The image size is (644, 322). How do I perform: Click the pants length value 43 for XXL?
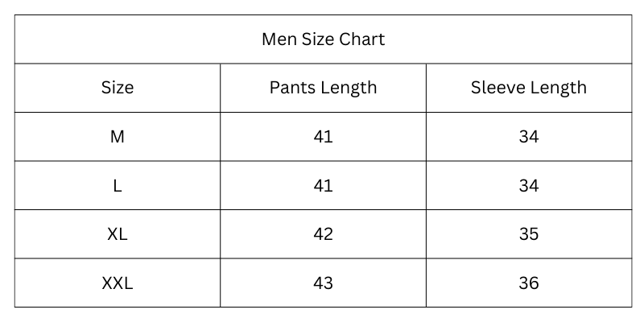pyautogui.click(x=323, y=283)
